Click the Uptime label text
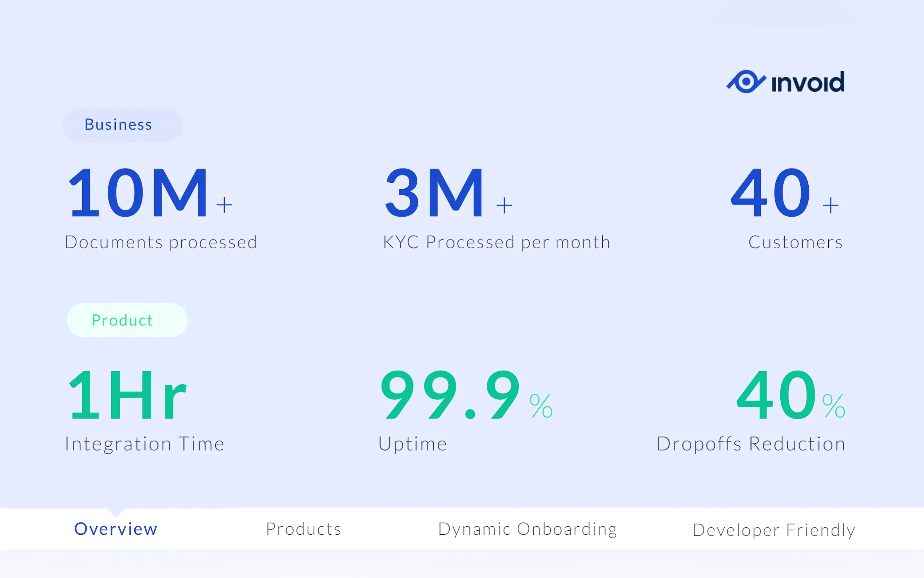Image resolution: width=924 pixels, height=578 pixels. pos(413,444)
